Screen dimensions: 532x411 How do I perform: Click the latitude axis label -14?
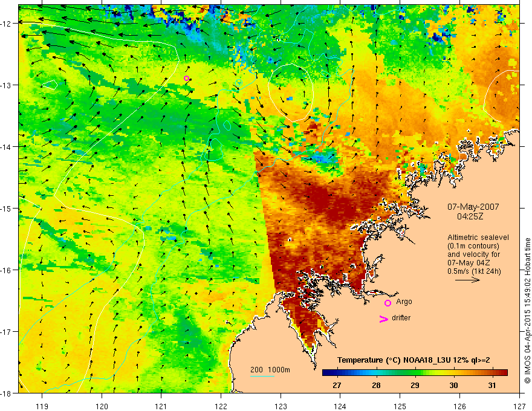pyautogui.click(x=7, y=147)
